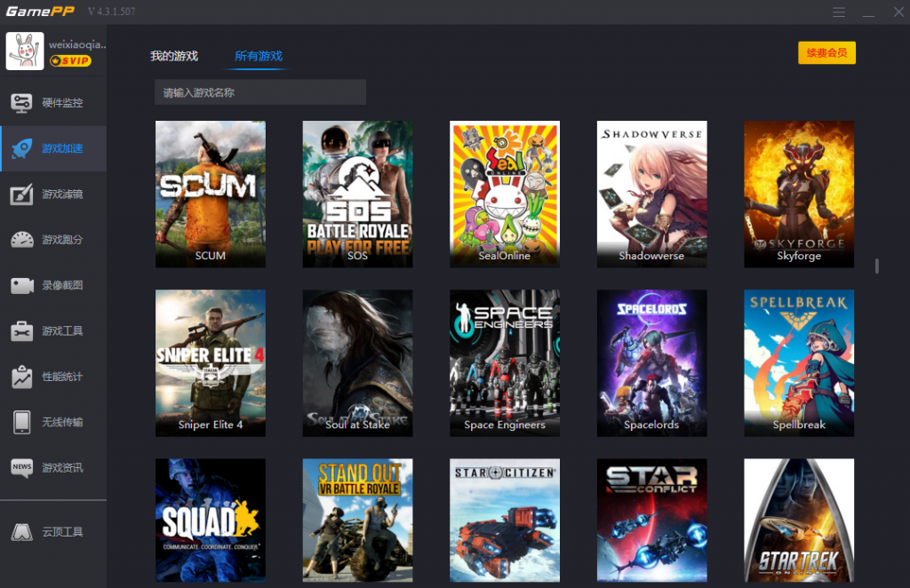
Task: Open the wireless transfer phone icon
Action: [x=21, y=422]
